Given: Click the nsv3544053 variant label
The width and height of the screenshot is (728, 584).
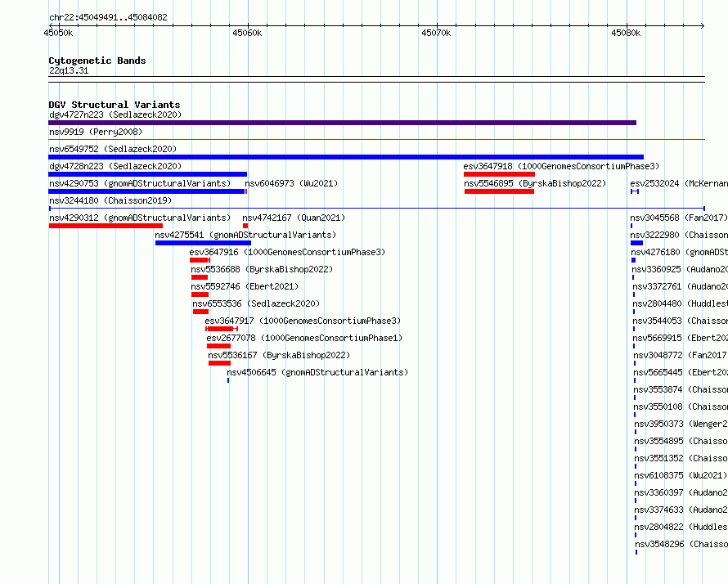Looking at the screenshot, I should point(681,321).
